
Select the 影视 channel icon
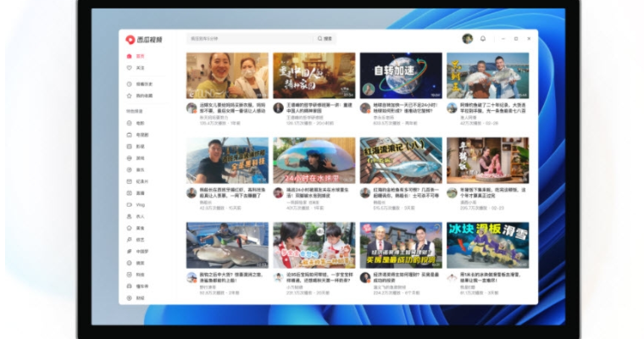click(x=129, y=147)
